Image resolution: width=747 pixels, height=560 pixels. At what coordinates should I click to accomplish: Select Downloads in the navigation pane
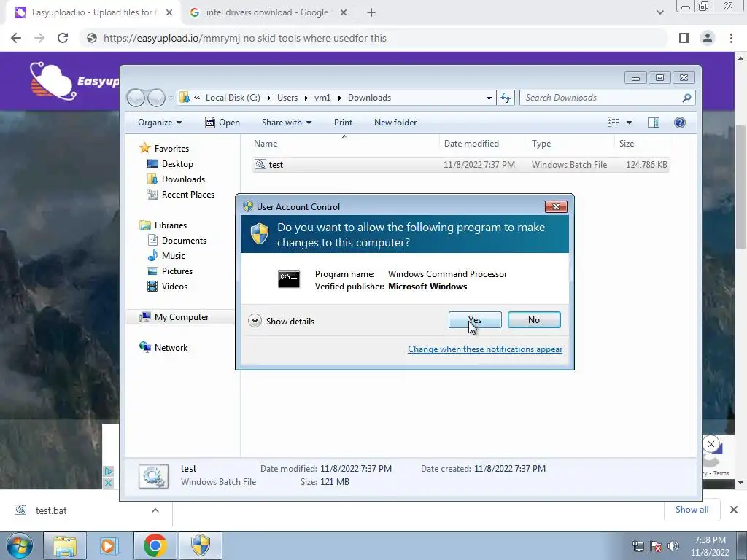click(x=177, y=179)
